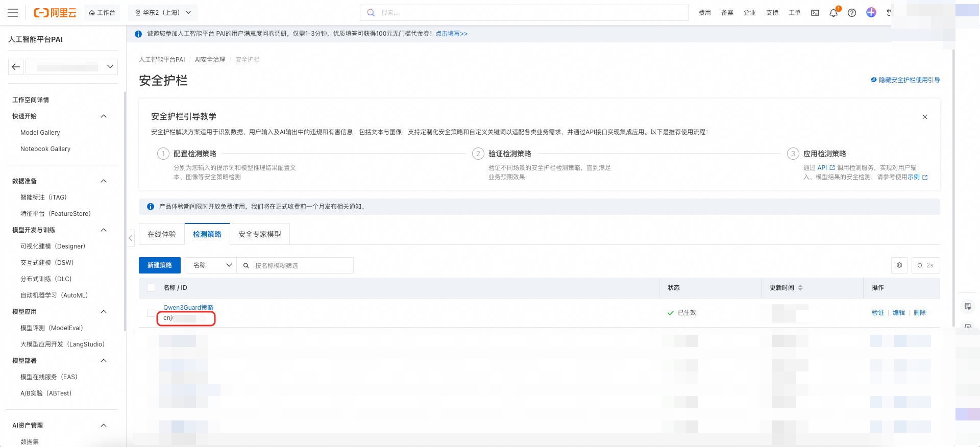This screenshot has height=447, width=980.
Task: Open the 费用 top menu
Action: [x=705, y=13]
